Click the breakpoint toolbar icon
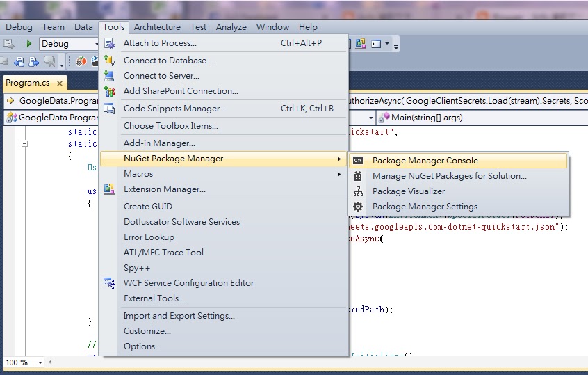The width and height of the screenshot is (588, 375). click(x=81, y=61)
